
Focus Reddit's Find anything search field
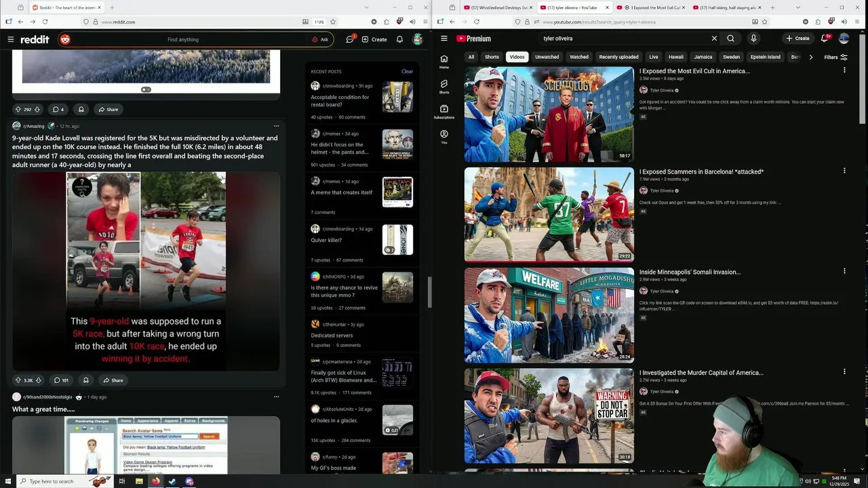183,39
